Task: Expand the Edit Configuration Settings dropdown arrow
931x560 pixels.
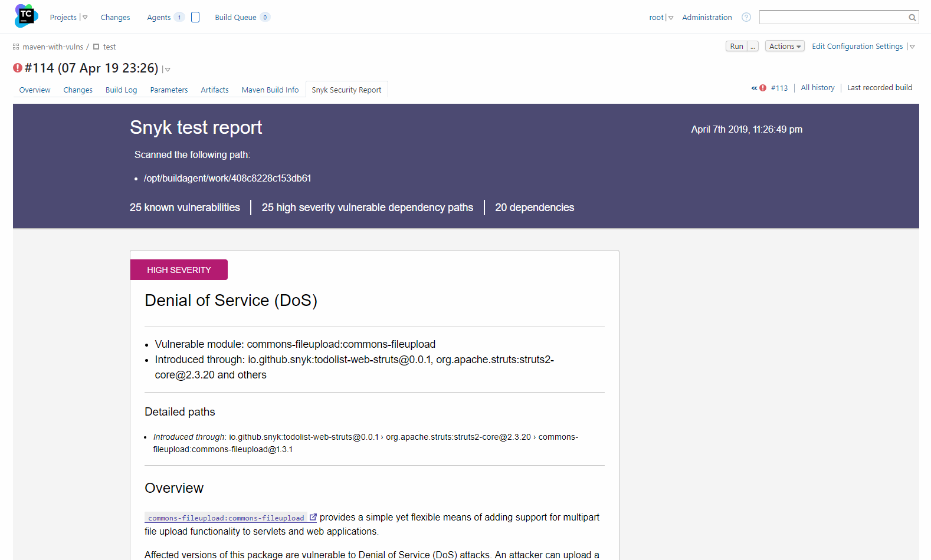Action: 912,47
